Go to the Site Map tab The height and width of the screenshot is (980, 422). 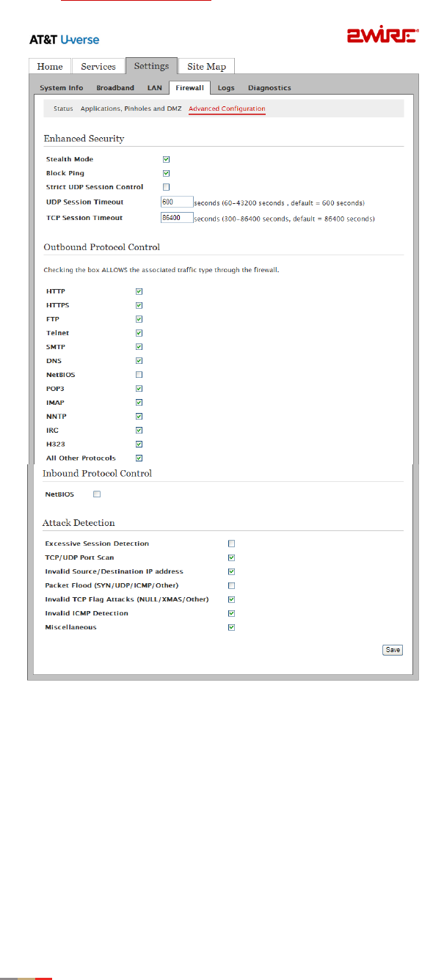tap(206, 67)
